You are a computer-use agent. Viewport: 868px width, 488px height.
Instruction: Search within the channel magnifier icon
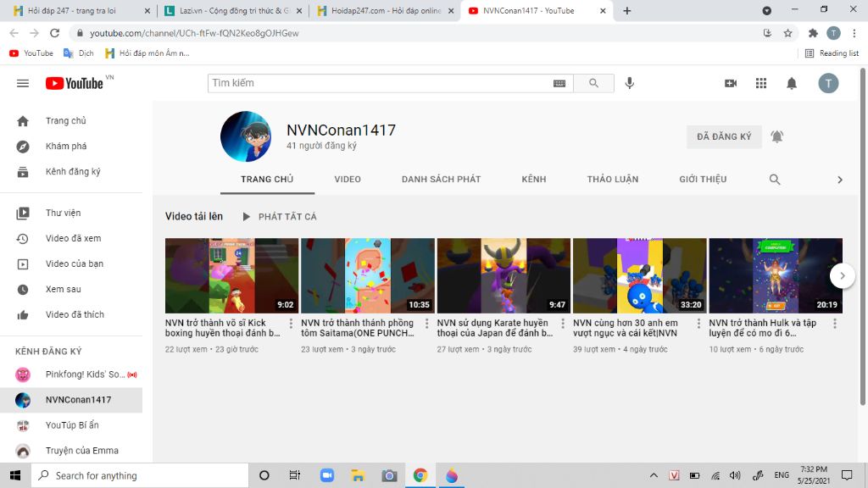pos(775,180)
